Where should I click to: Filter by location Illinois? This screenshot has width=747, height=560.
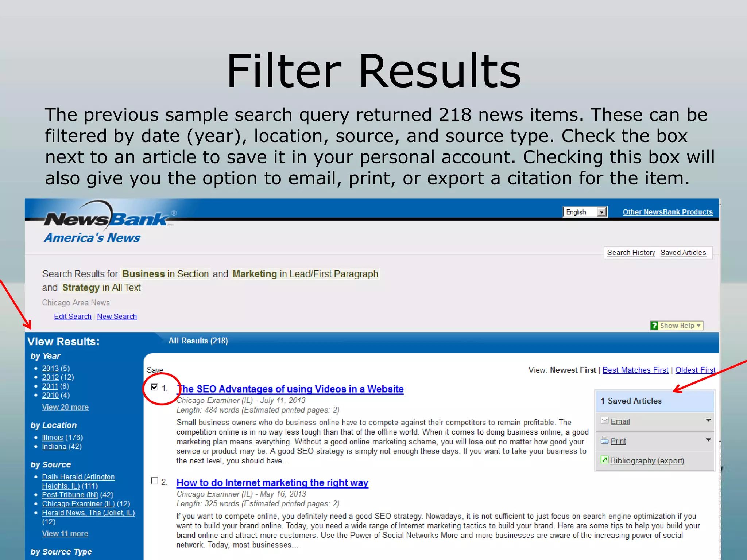tap(53, 437)
